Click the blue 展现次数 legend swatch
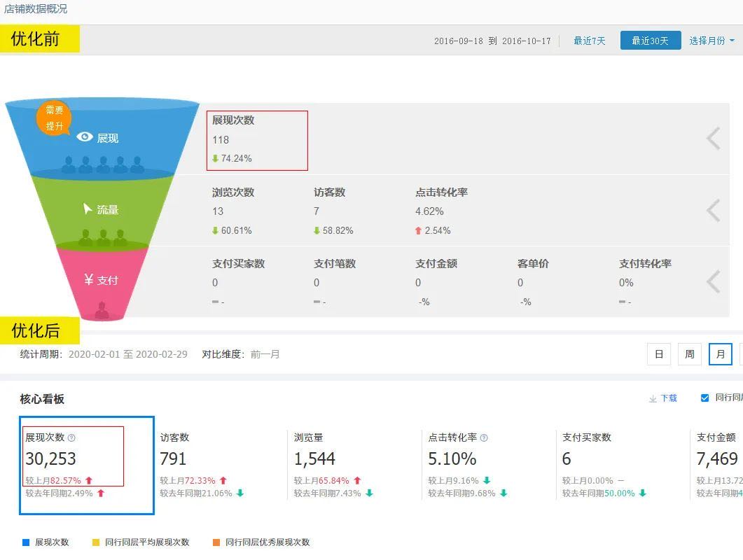Image resolution: width=743 pixels, height=560 pixels. (26, 542)
